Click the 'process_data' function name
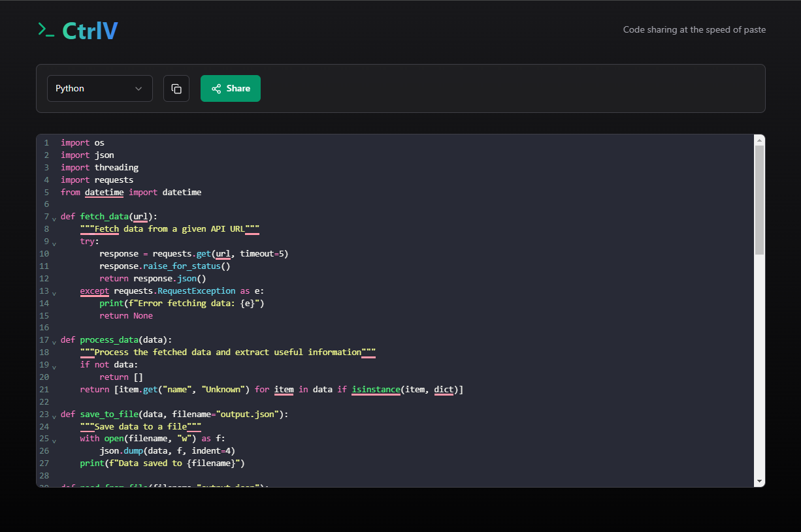Viewport: 801px width, 532px height. 109,340
